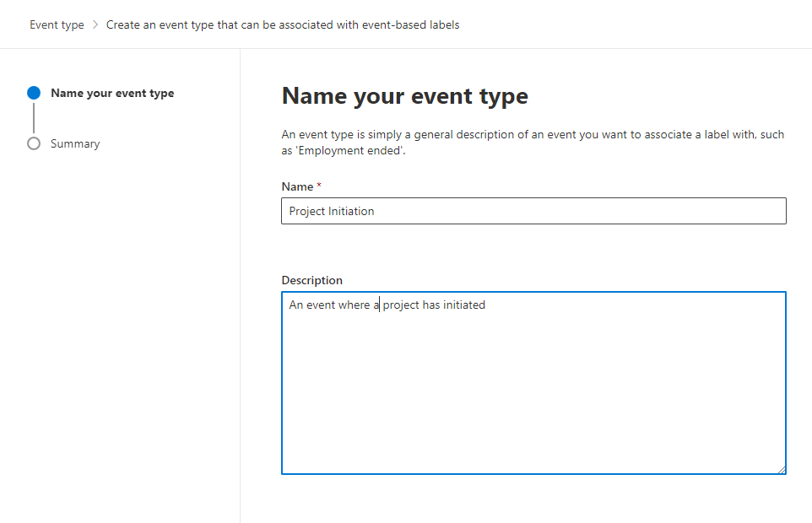Select the filled blue step circle
Screen dimensions: 812x523
[x=34, y=94]
